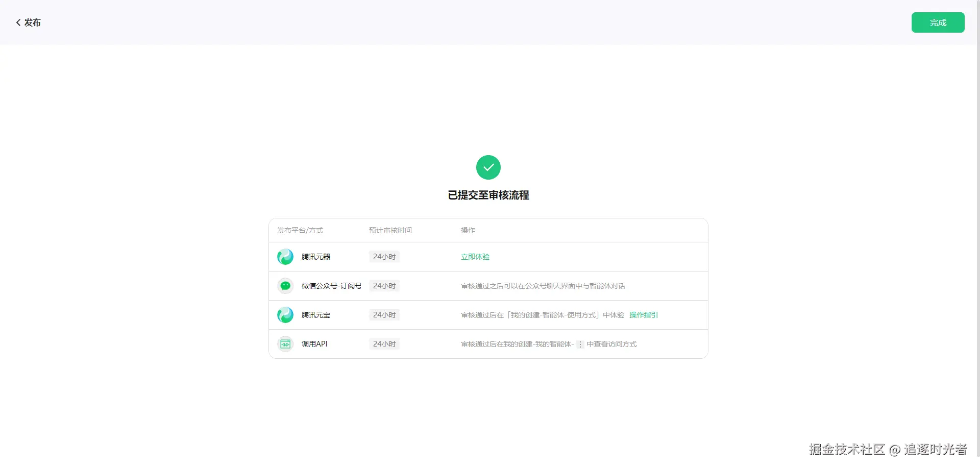Screen dimensions: 980x469
Task: Click the 微信公众号 green chat icon
Action: coord(285,286)
